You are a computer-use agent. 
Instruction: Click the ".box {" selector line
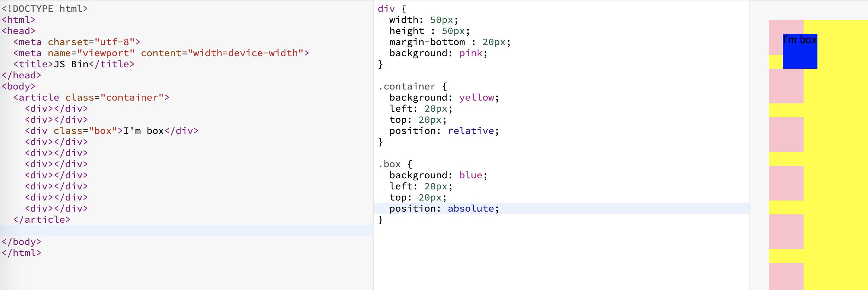pos(395,164)
